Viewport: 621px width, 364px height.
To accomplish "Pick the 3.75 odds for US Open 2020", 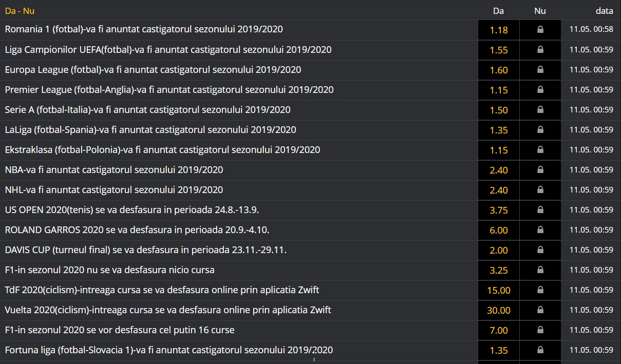I will (x=498, y=210).
